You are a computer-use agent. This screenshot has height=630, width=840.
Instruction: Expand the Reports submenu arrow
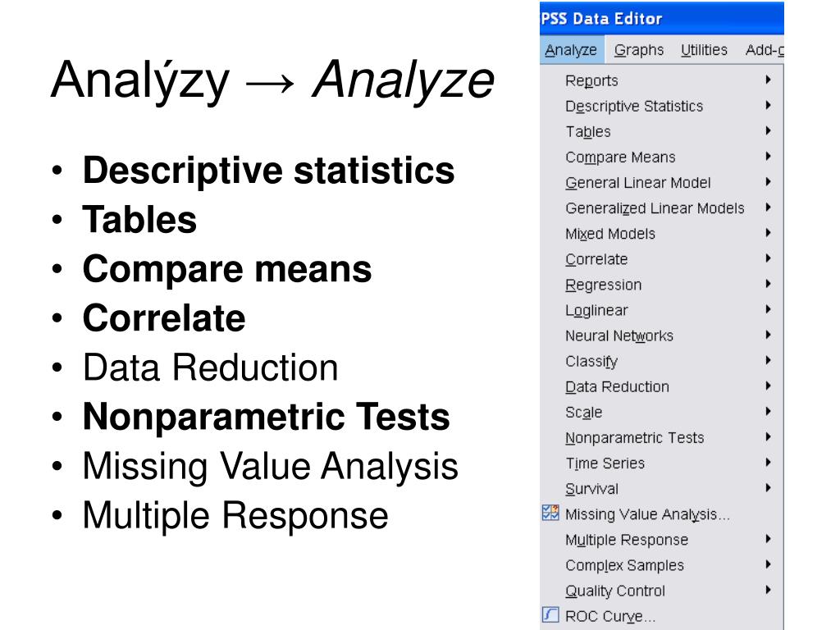(x=768, y=80)
